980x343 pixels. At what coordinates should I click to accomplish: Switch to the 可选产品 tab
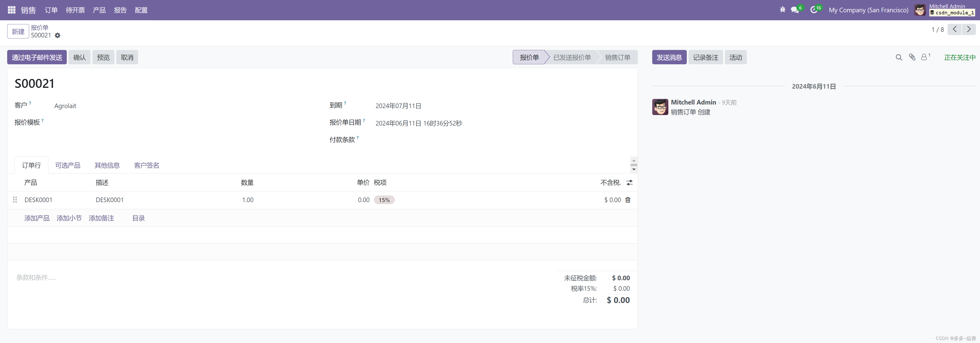coord(67,165)
